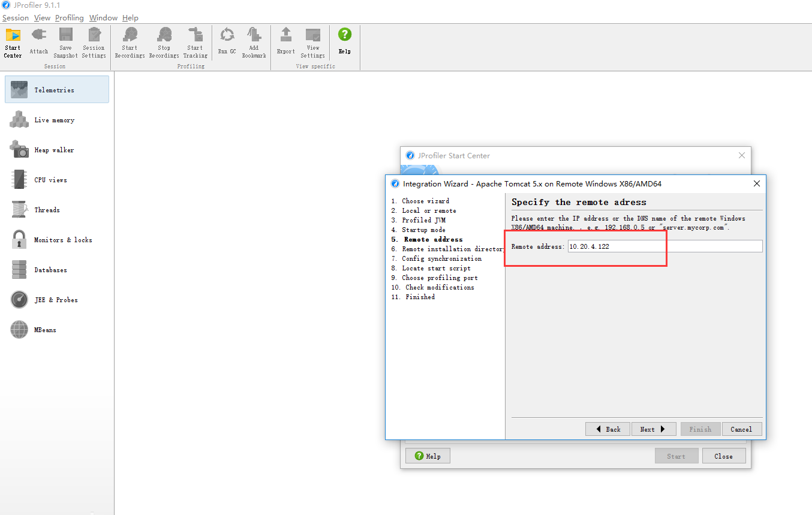Open the Session menu
812x515 pixels.
[x=16, y=18]
